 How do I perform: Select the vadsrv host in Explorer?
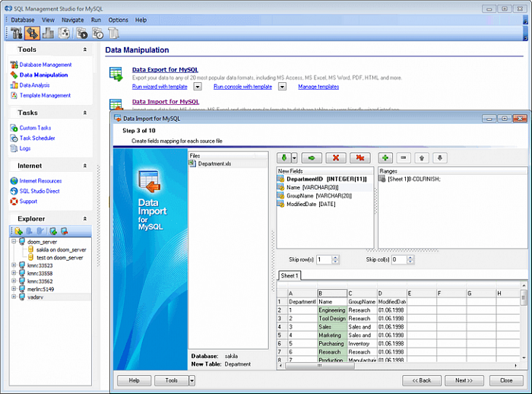pos(35,297)
